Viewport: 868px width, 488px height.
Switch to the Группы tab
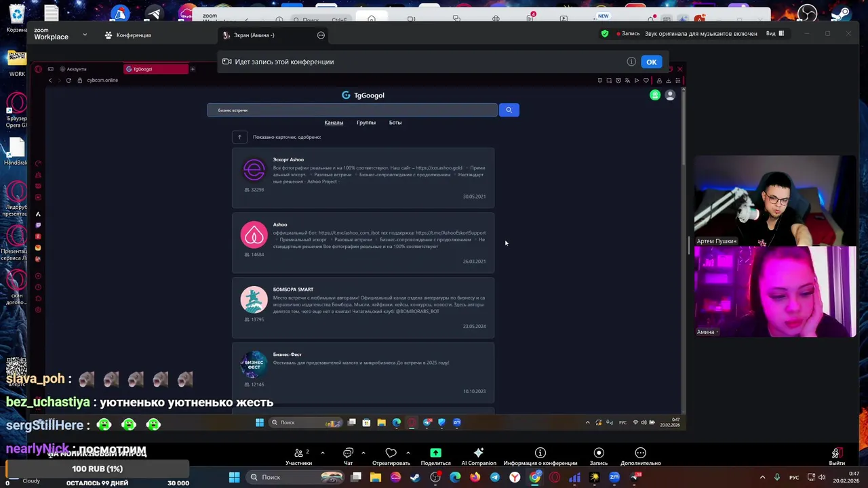click(x=366, y=123)
